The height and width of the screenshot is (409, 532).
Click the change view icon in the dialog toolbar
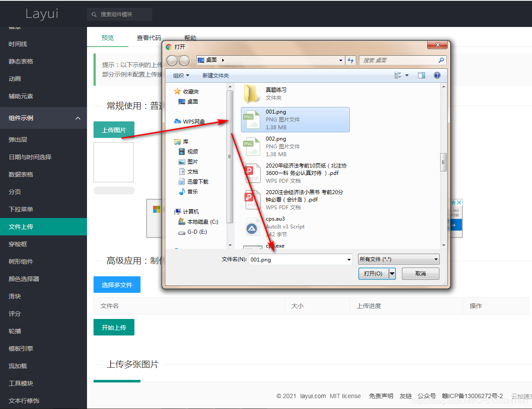click(398, 75)
